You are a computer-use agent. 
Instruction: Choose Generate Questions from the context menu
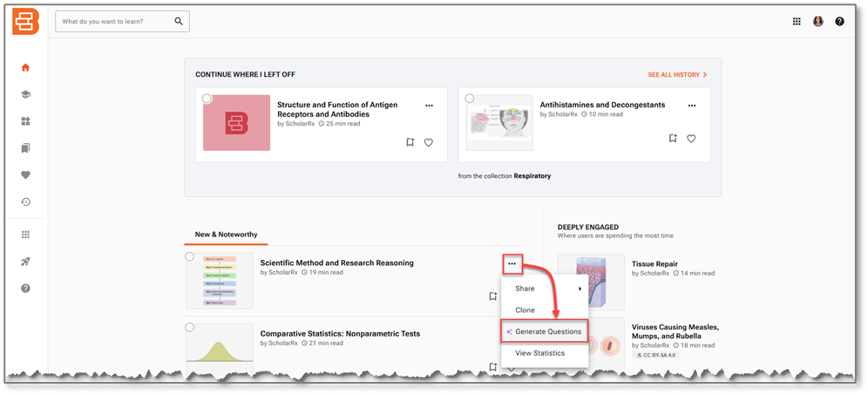coord(545,331)
